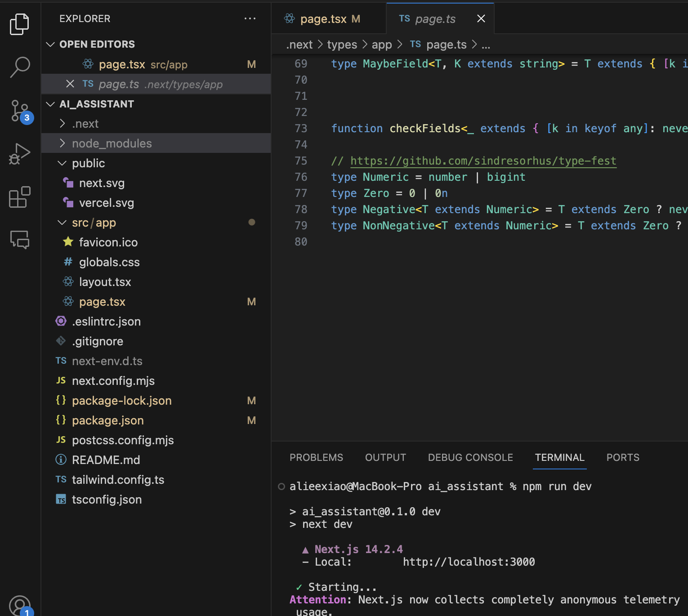This screenshot has width=688, height=616.
Task: Click the star icon beside favicon.ico
Action: click(68, 242)
